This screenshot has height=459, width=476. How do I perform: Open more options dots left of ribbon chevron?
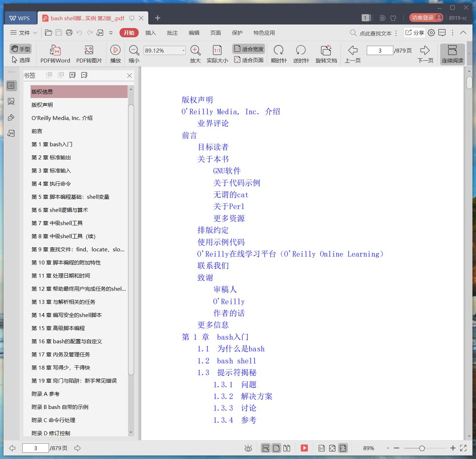[453, 33]
